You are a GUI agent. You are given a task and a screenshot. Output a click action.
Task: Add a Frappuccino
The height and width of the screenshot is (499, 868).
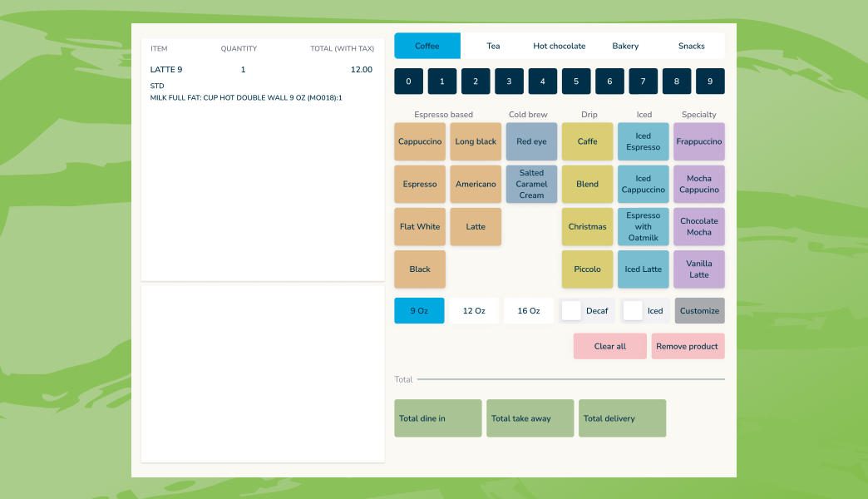(699, 141)
